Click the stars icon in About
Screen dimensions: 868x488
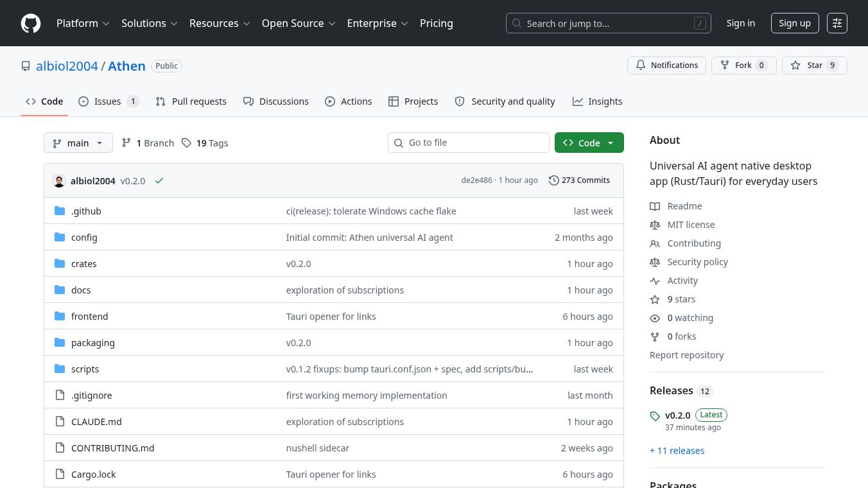point(655,299)
